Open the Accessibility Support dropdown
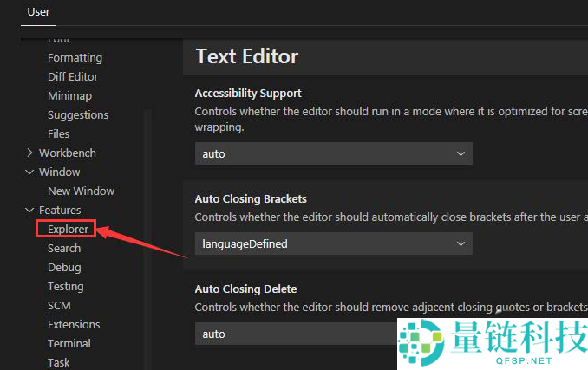The width and height of the screenshot is (588, 370). (x=333, y=153)
